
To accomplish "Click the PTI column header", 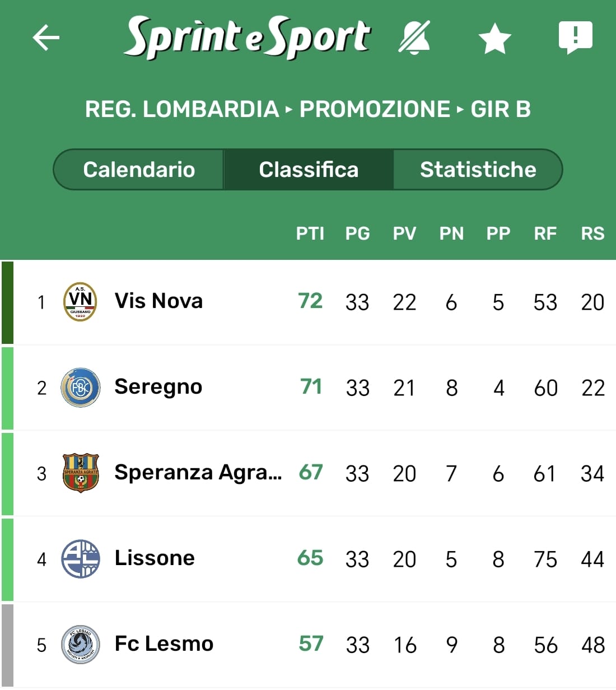I will tap(310, 234).
